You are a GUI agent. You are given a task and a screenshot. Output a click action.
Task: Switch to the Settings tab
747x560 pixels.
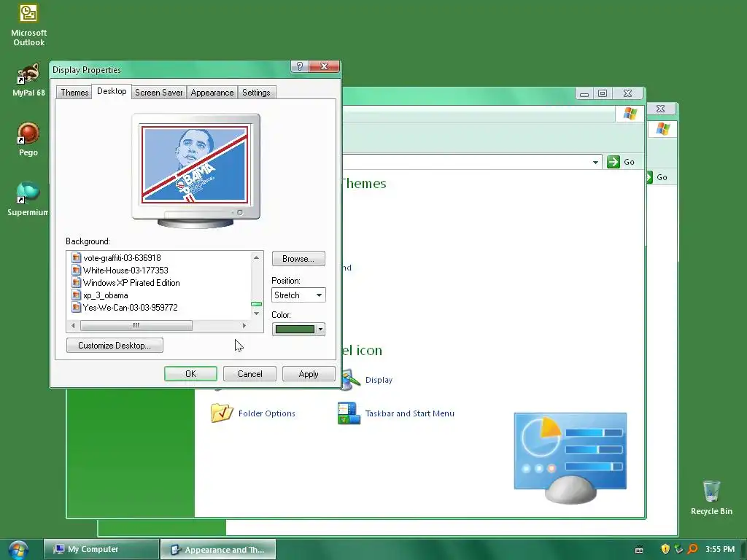click(x=256, y=93)
